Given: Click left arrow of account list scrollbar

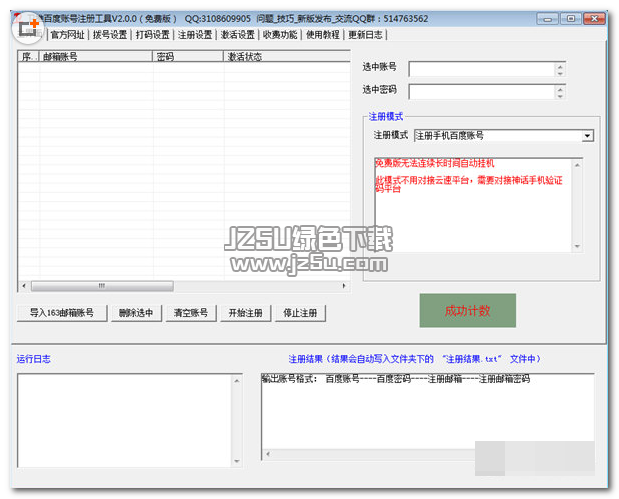Looking at the screenshot, I should [x=24, y=286].
